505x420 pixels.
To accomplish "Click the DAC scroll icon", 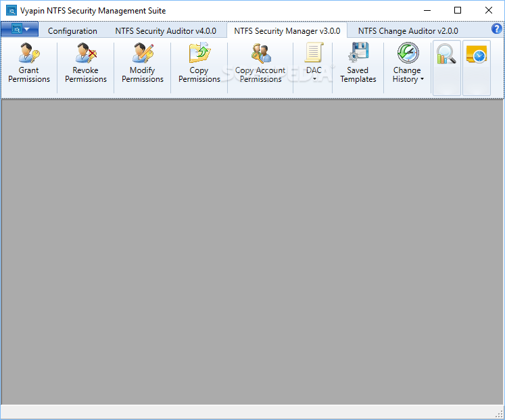I will point(314,53).
